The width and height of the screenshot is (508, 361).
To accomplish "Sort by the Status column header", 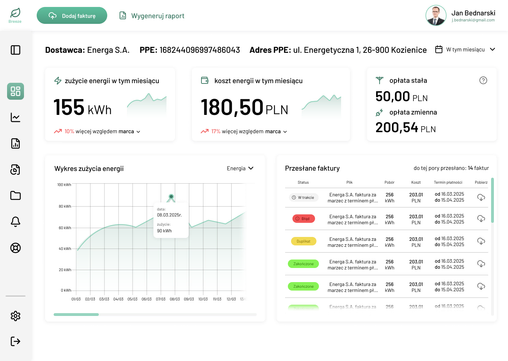I will [303, 182].
